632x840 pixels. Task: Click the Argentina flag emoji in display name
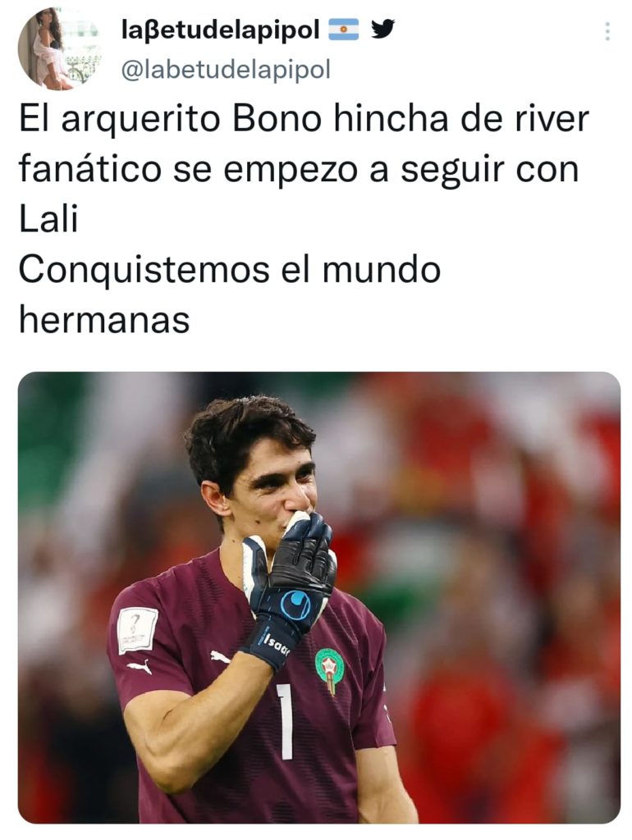[x=343, y=30]
